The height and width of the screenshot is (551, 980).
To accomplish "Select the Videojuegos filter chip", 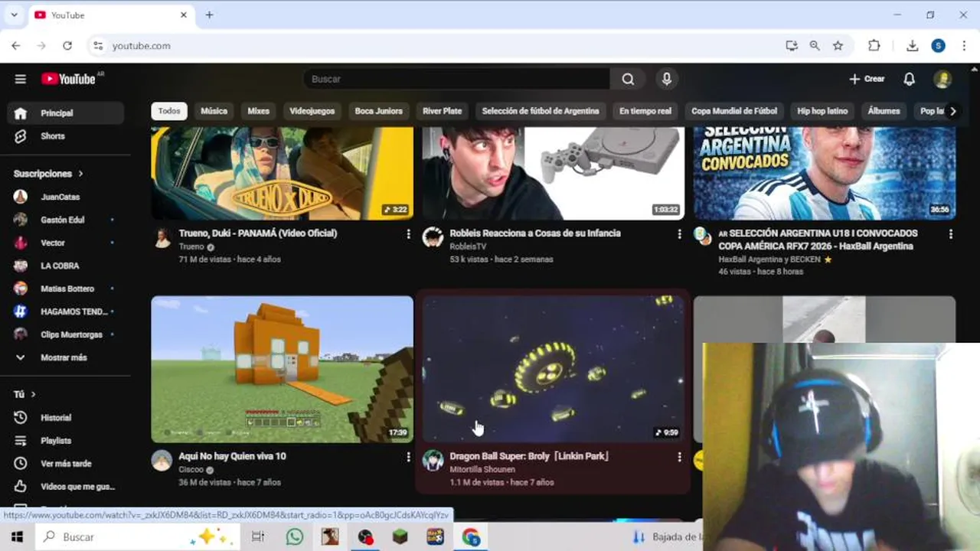I will click(312, 111).
